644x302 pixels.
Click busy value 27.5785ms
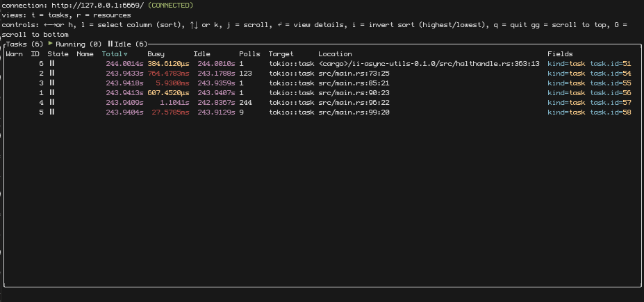(170, 112)
